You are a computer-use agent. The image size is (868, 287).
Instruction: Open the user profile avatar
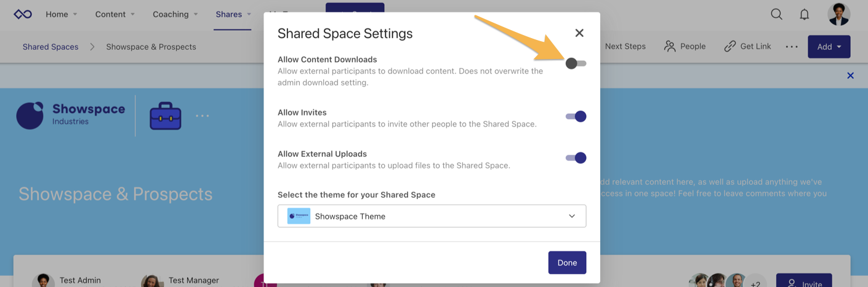pyautogui.click(x=839, y=14)
